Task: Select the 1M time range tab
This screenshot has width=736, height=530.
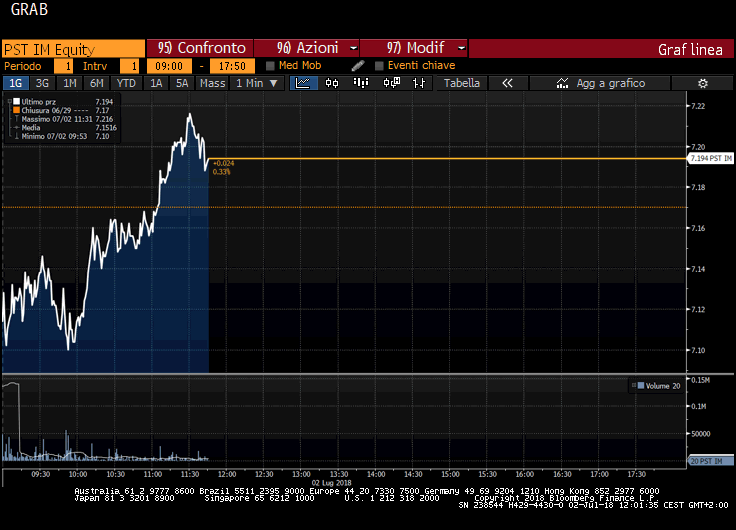Action: tap(69, 83)
